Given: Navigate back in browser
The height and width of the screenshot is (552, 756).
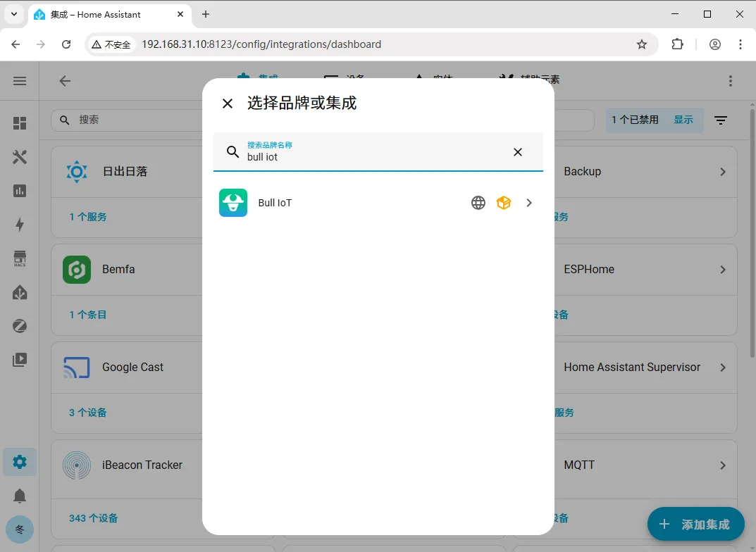Looking at the screenshot, I should click(x=16, y=44).
